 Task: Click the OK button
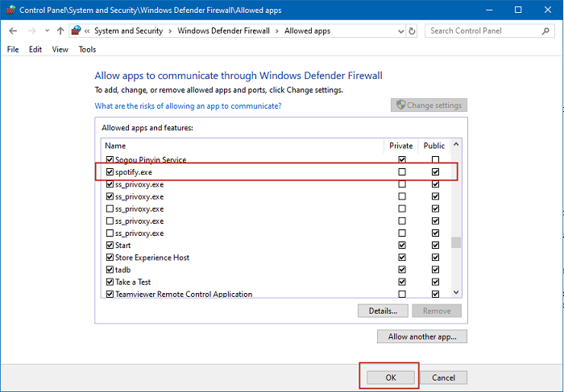389,378
